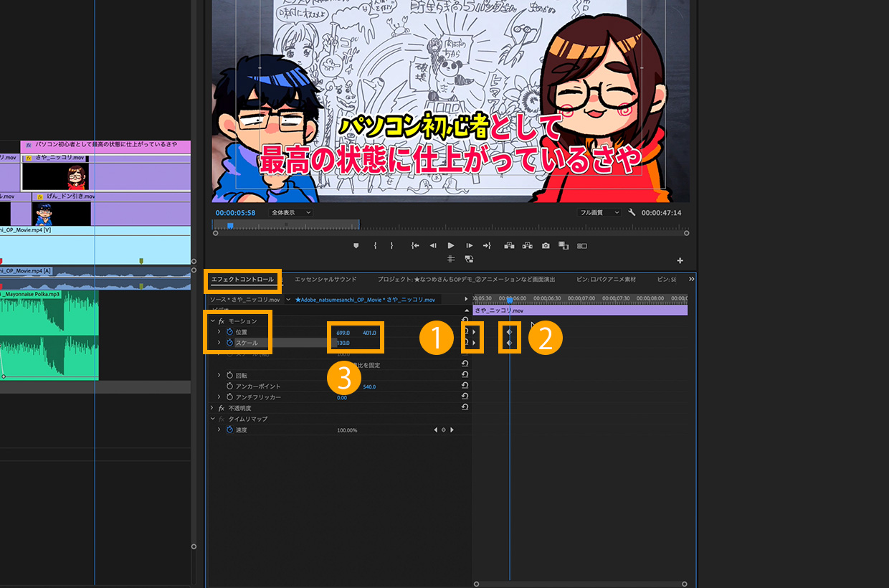889x588 pixels.
Task: Open the ビン: ロパクアニメ素材 tab
Action: pos(606,279)
